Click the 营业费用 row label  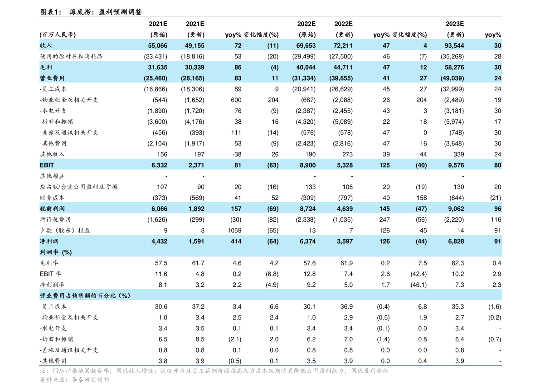(x=52, y=78)
